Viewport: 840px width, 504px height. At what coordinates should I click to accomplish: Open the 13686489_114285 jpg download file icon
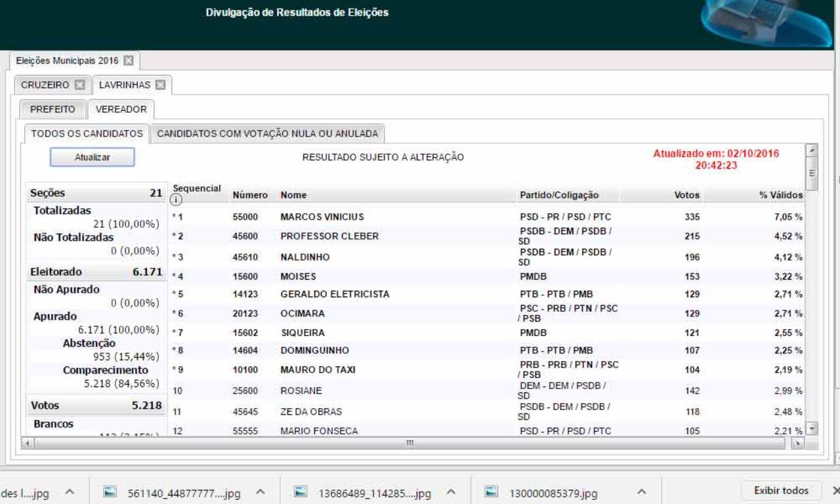pos(301,493)
